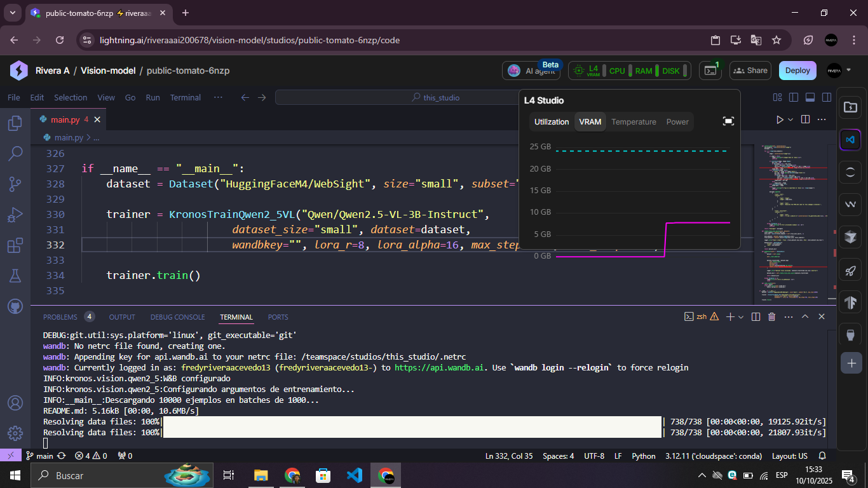Select the Weights & Biases plugin icon
This screenshot has width=868, height=488.
(851, 205)
